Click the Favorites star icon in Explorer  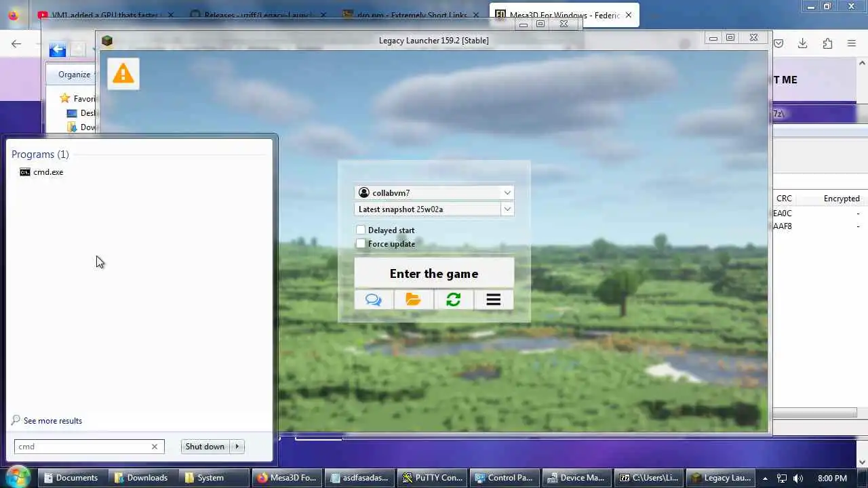(65, 98)
